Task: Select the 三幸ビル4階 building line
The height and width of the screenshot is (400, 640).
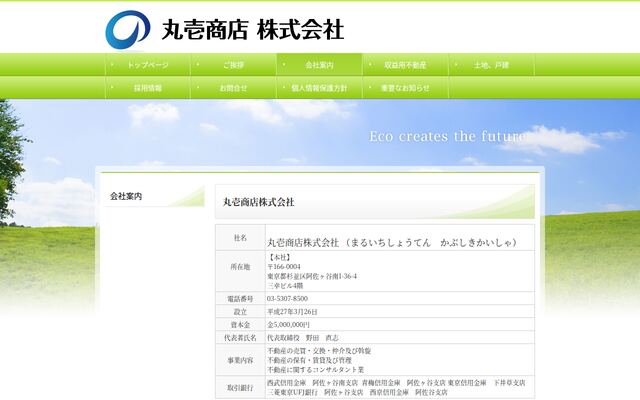Action: coord(285,286)
